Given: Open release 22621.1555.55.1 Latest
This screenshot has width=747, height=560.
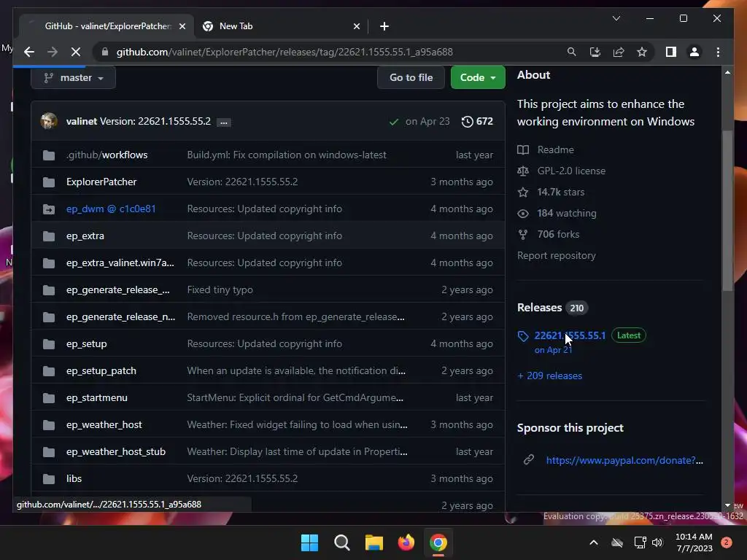Looking at the screenshot, I should pyautogui.click(x=570, y=335).
